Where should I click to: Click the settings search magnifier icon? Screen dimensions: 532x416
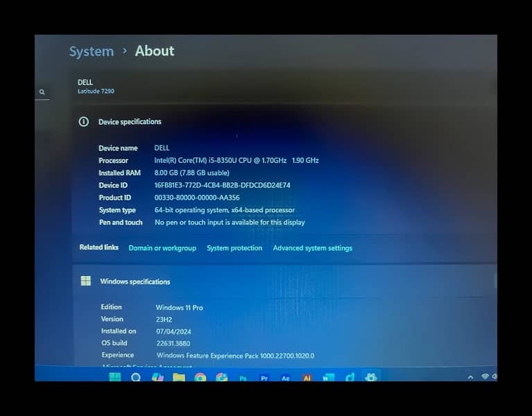coord(42,92)
